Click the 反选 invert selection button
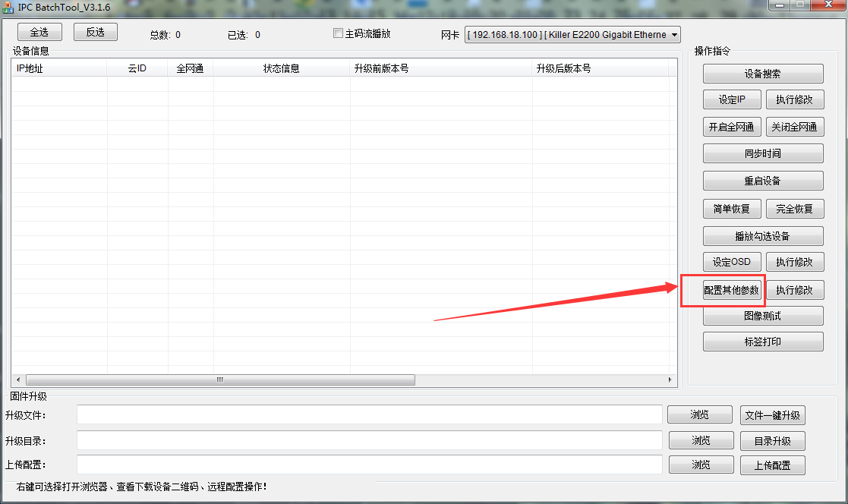 click(x=95, y=32)
